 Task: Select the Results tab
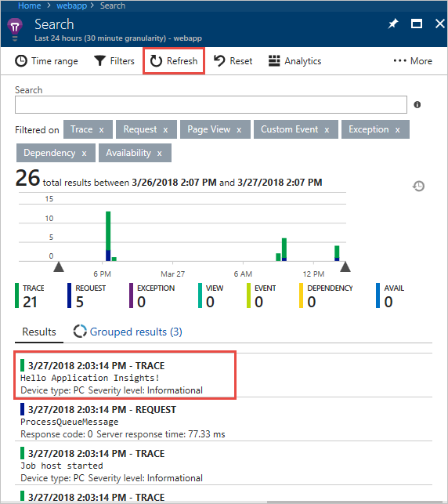pyautogui.click(x=39, y=332)
